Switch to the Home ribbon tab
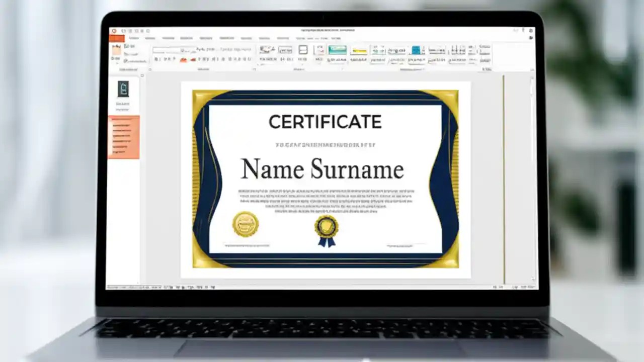 tap(134, 38)
